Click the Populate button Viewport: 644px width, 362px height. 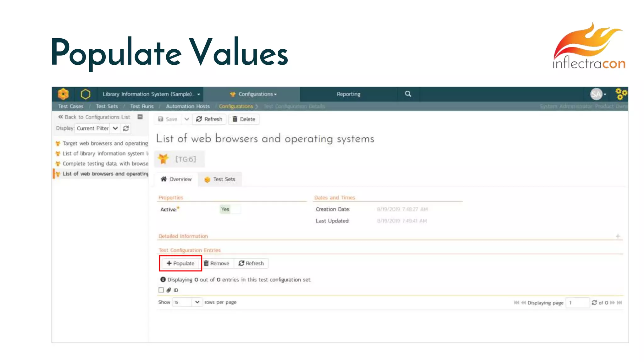coord(180,263)
